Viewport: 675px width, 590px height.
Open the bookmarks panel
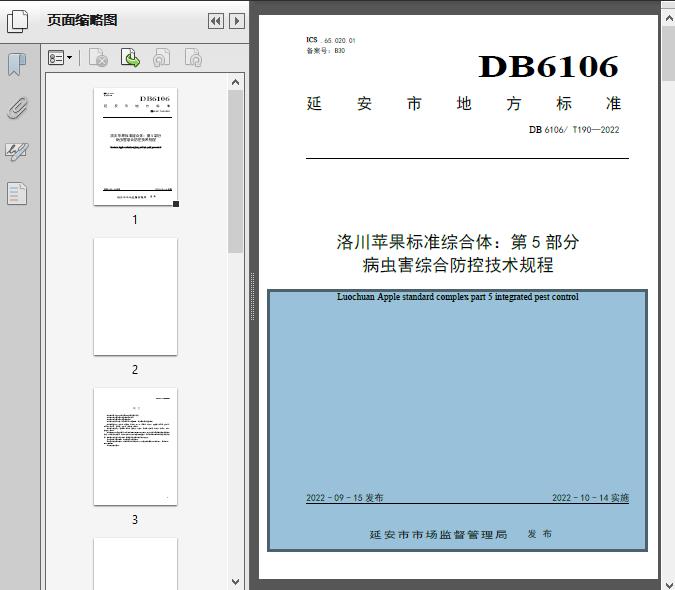17,65
